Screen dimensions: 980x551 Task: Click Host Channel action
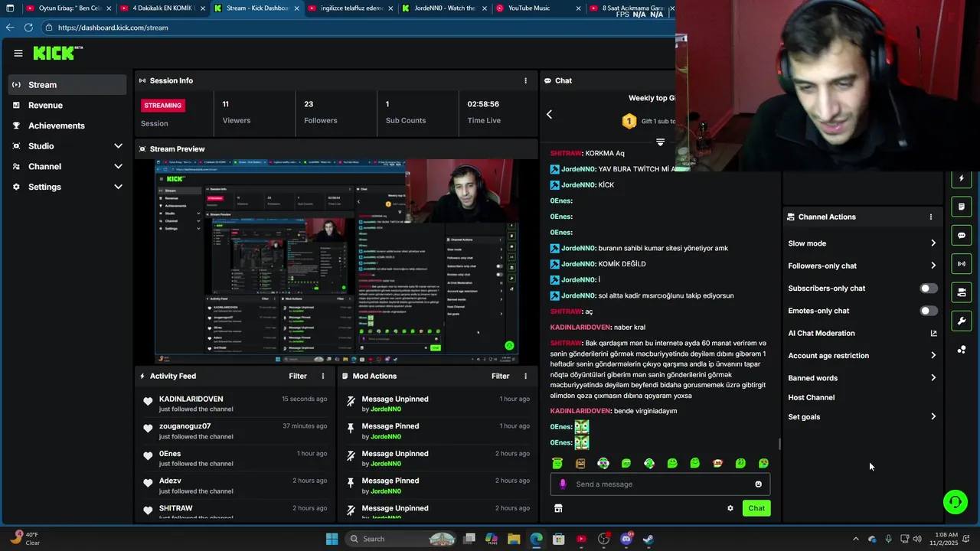811,397
